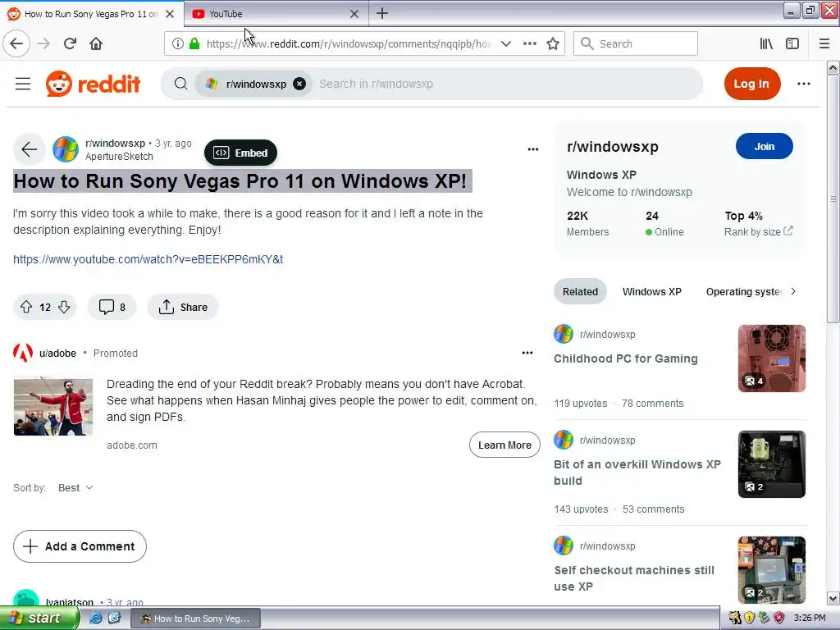The height and width of the screenshot is (630, 840).
Task: Click the Reddit logo
Action: click(94, 84)
